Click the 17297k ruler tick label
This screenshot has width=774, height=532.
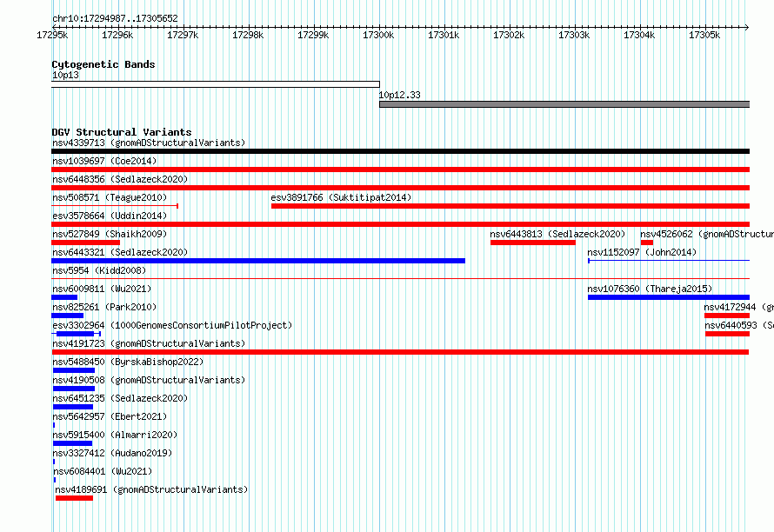[183, 35]
